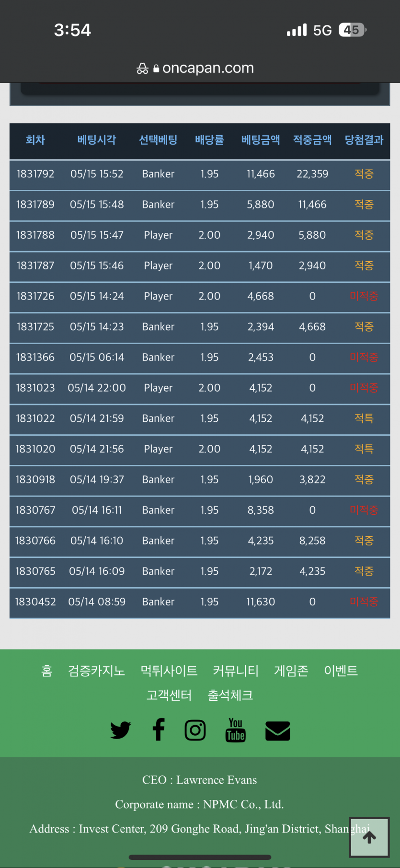Open the 이벤트 footer link

pos(341,671)
